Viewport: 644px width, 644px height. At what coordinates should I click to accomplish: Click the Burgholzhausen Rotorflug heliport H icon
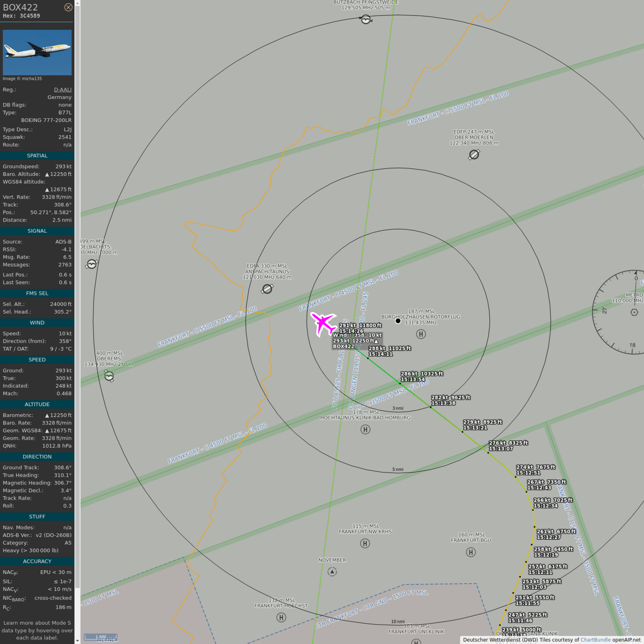click(421, 334)
